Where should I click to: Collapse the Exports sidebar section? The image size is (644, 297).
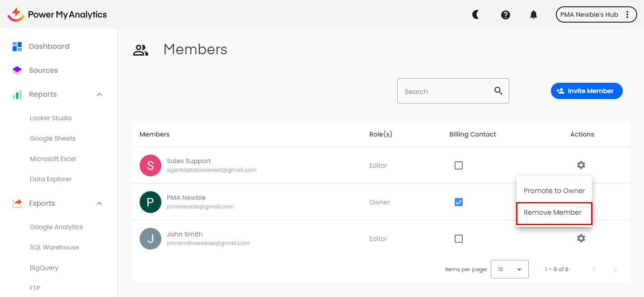(99, 203)
